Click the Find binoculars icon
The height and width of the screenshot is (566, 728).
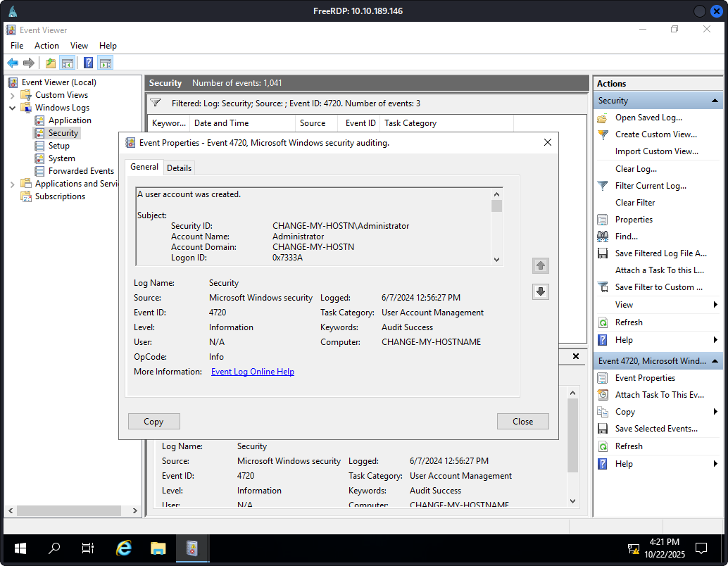(x=602, y=237)
